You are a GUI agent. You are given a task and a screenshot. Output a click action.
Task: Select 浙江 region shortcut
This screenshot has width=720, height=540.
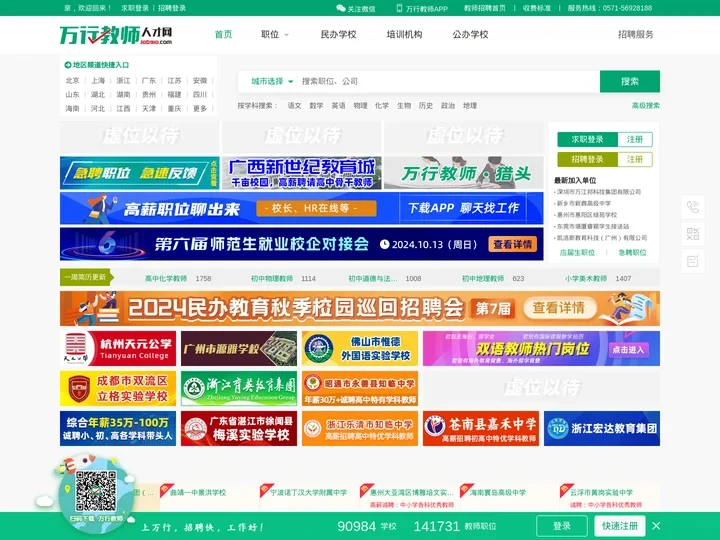pyautogui.click(x=123, y=80)
